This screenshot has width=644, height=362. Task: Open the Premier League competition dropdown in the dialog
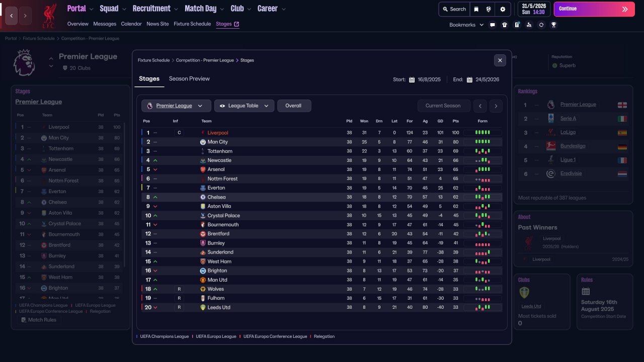pyautogui.click(x=176, y=106)
